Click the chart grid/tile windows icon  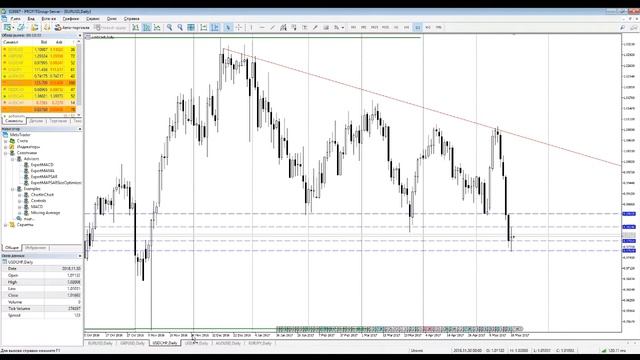point(191,27)
